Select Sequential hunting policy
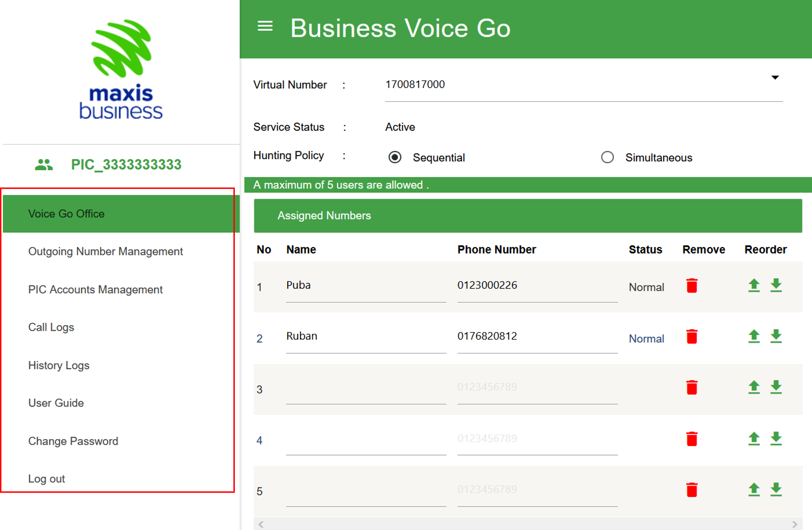Screen dimensions: 812x530 [395, 157]
